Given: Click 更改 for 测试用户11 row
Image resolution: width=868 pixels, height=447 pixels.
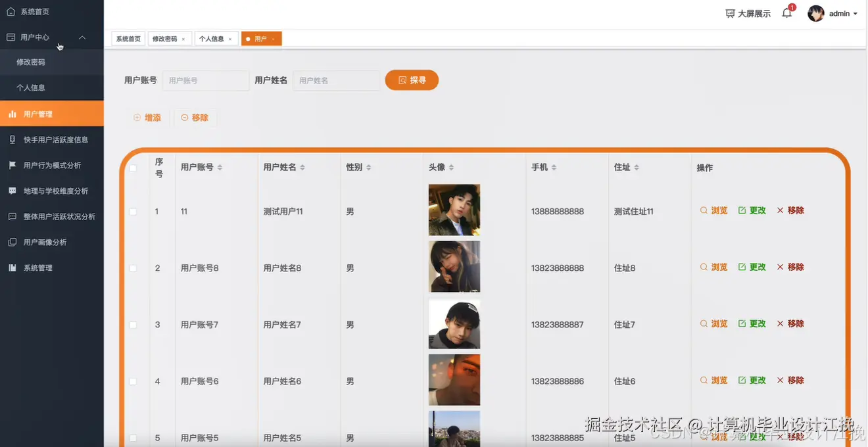Looking at the screenshot, I should click(x=752, y=210).
